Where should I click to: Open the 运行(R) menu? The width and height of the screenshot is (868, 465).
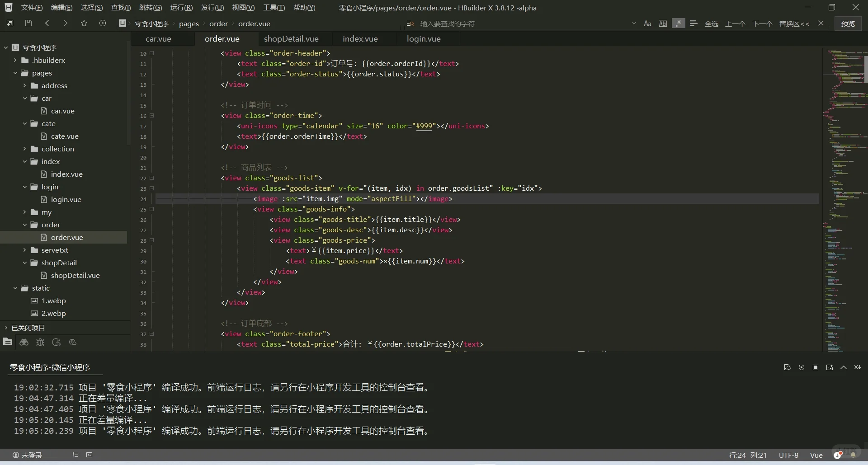pyautogui.click(x=181, y=8)
